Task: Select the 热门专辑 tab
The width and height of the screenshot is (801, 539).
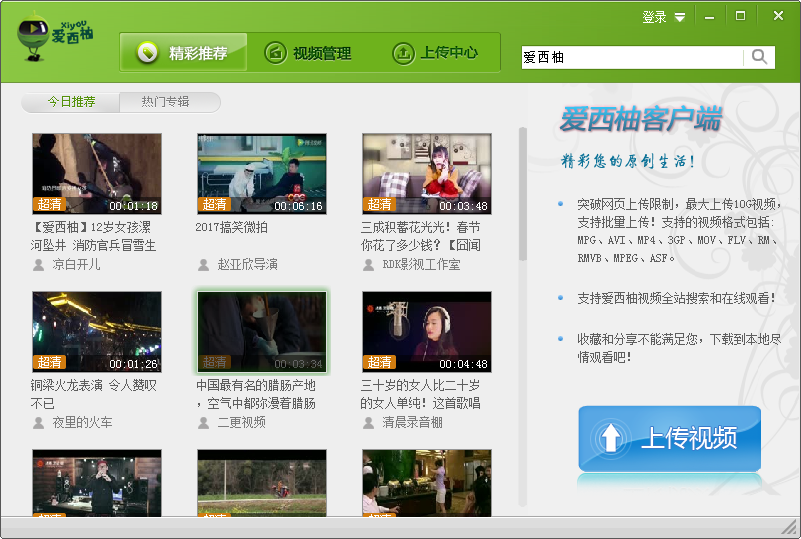Action: pyautogui.click(x=166, y=102)
